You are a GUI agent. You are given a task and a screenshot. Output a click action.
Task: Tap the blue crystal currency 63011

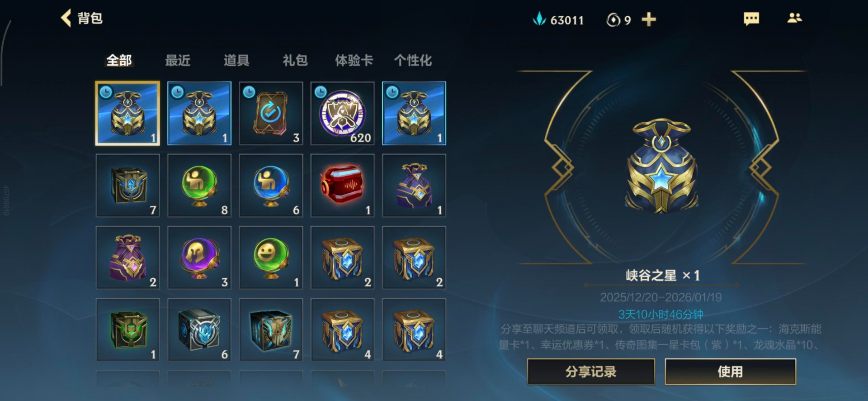pyautogui.click(x=558, y=19)
